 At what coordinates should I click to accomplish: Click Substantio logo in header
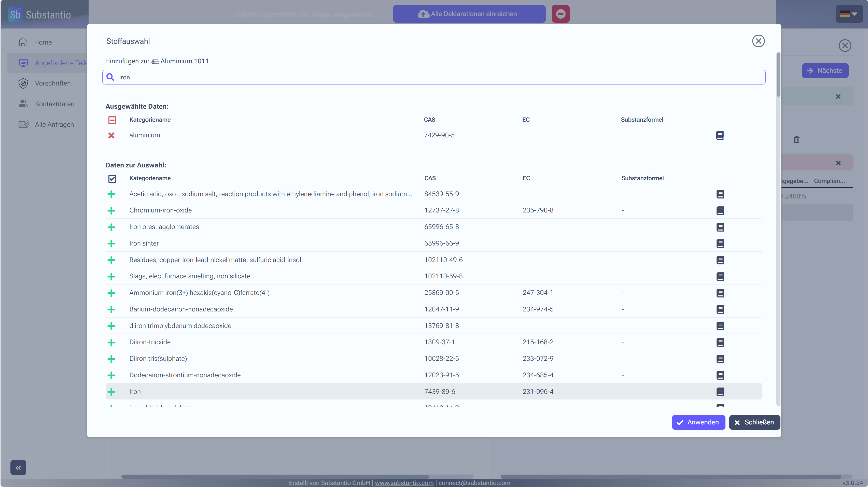tap(40, 14)
